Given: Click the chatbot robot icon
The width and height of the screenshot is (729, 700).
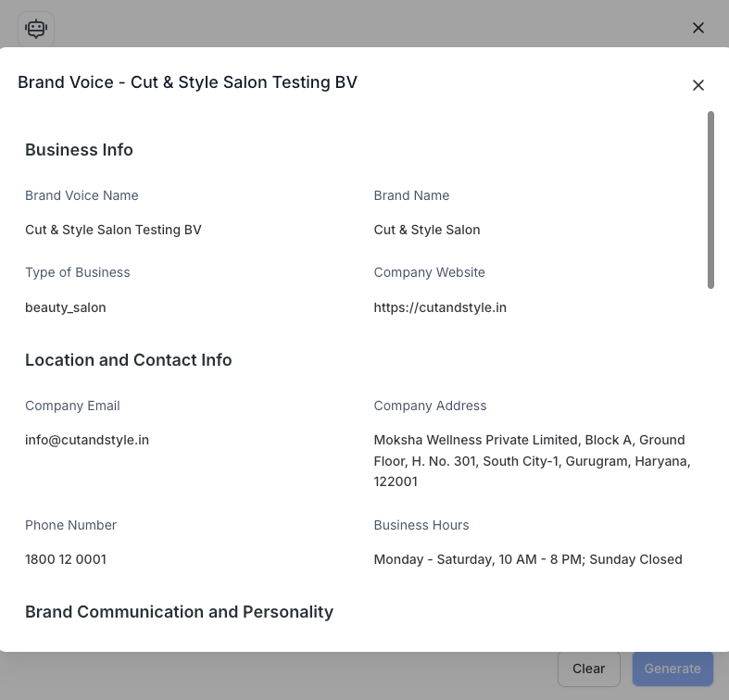Looking at the screenshot, I should click(x=36, y=29).
